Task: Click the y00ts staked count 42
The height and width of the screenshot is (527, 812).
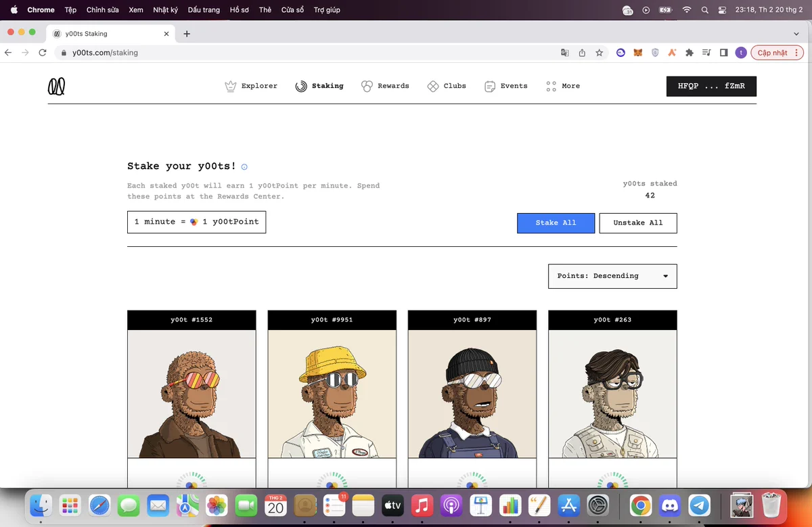Action: pyautogui.click(x=650, y=196)
